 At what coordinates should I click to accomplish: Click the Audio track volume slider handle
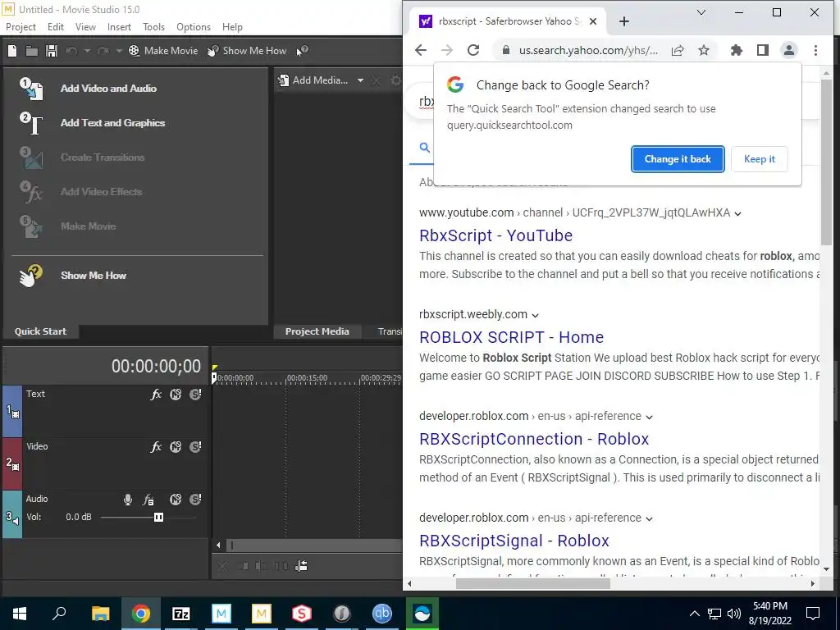point(158,518)
